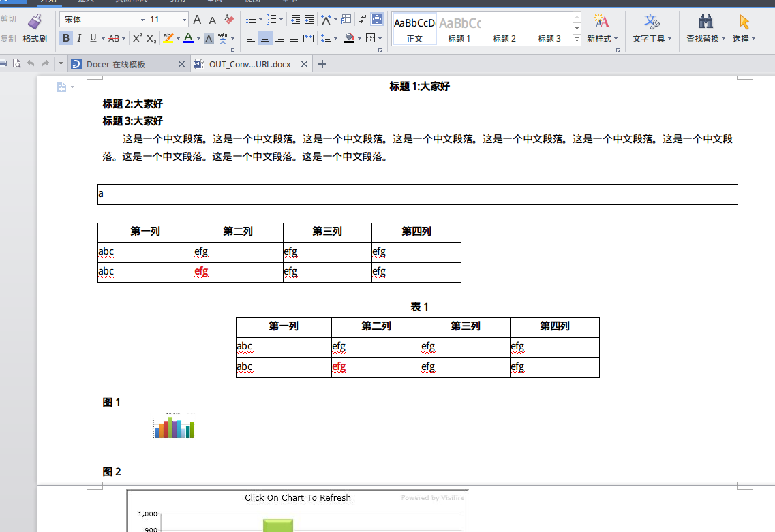This screenshot has height=532, width=775.
Task: Create 新样式 new style
Action: pyautogui.click(x=602, y=29)
